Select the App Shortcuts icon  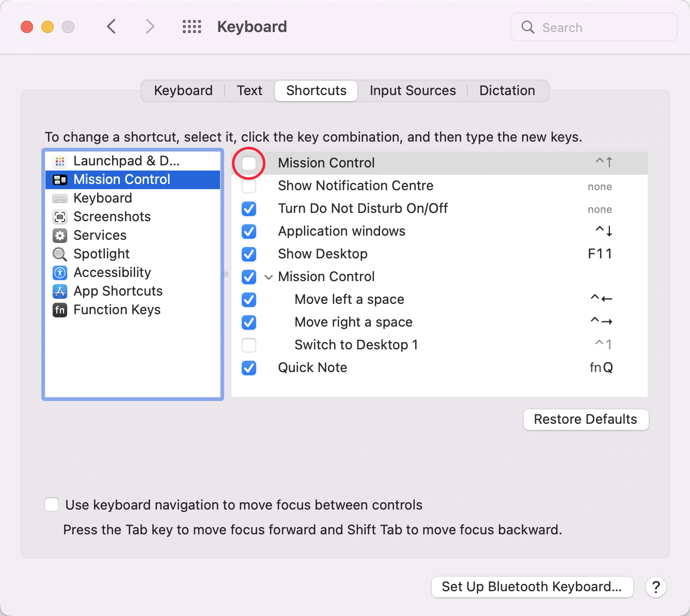click(60, 291)
